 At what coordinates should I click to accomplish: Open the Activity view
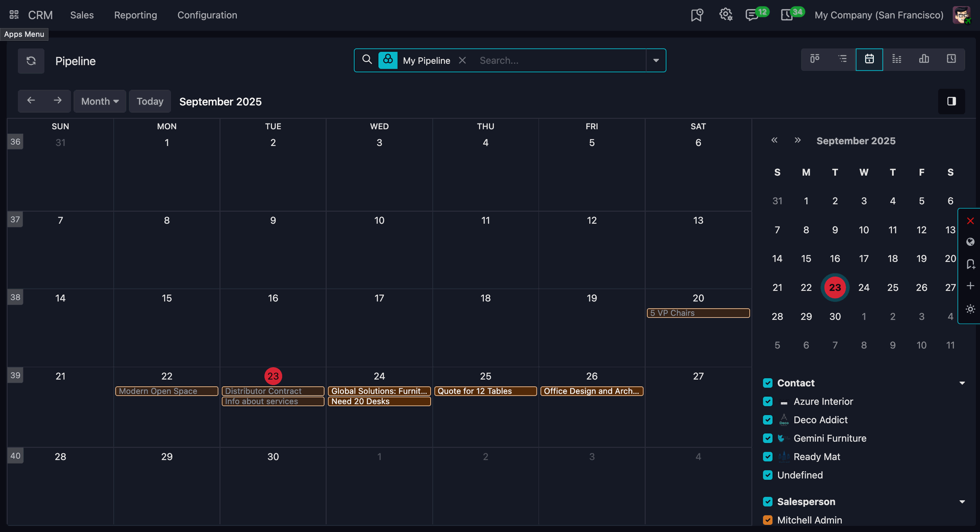click(951, 60)
